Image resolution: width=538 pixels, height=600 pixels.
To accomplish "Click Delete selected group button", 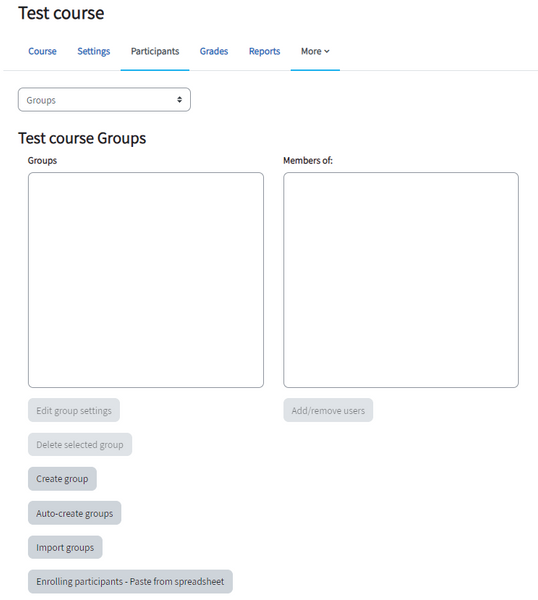I will pos(80,445).
